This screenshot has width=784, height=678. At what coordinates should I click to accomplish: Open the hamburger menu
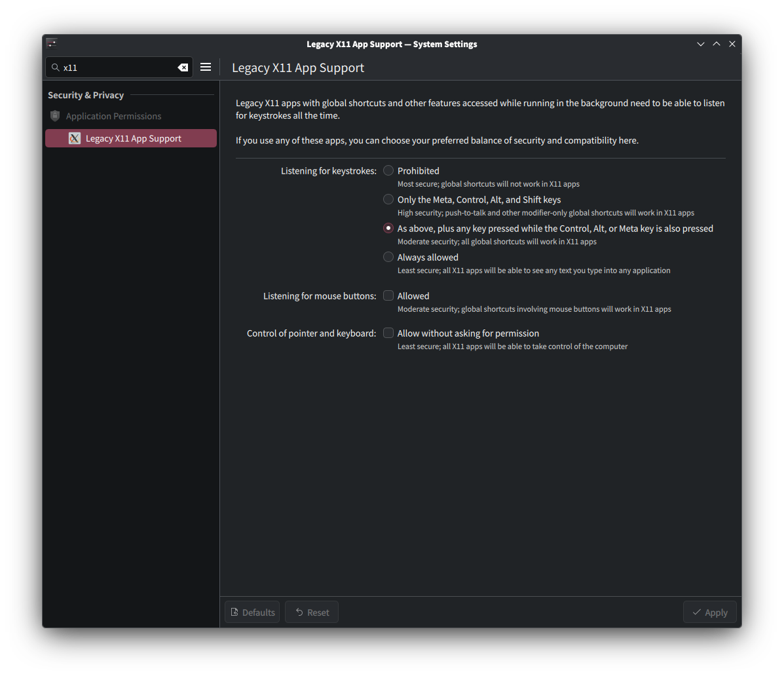(206, 67)
